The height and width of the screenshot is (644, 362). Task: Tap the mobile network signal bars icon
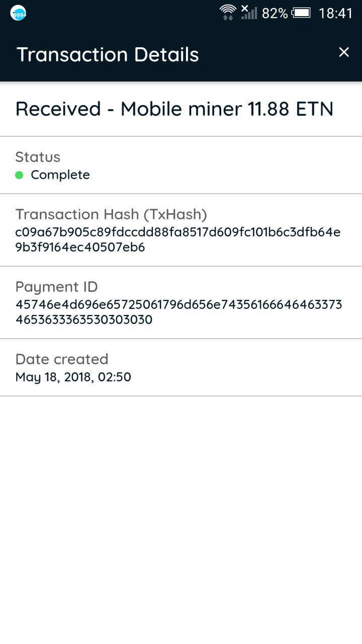[248, 12]
